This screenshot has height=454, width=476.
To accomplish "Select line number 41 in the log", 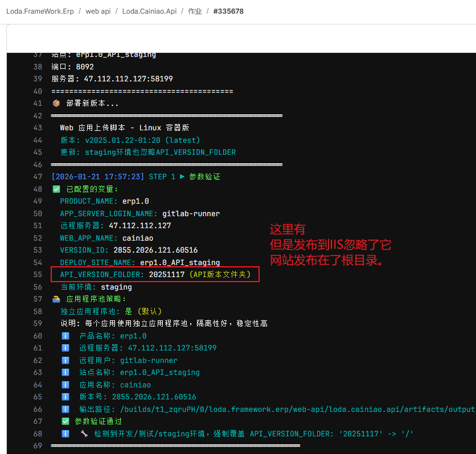I will tap(38, 103).
